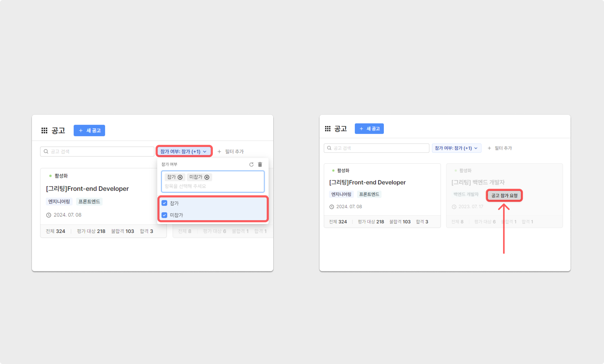Open the [그리팅] 백엔드 개발자 posting card
The width and height of the screenshot is (604, 364).
click(478, 182)
